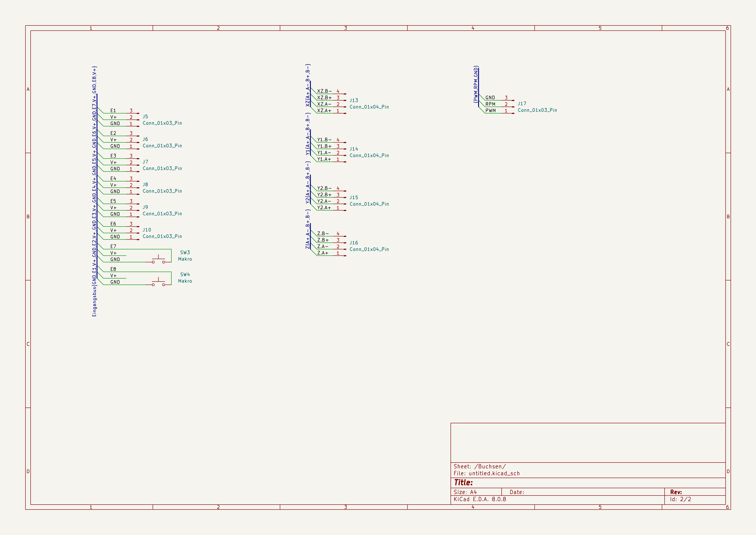Click the J17 Conn_01x03_Pin value text
Image resolution: width=756 pixels, height=535 pixels.
[x=537, y=110]
